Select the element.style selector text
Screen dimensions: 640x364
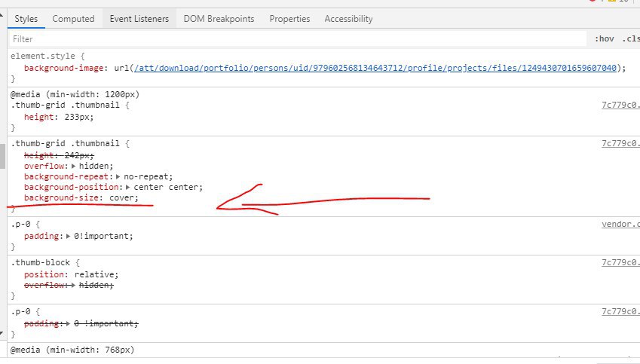[43, 56]
